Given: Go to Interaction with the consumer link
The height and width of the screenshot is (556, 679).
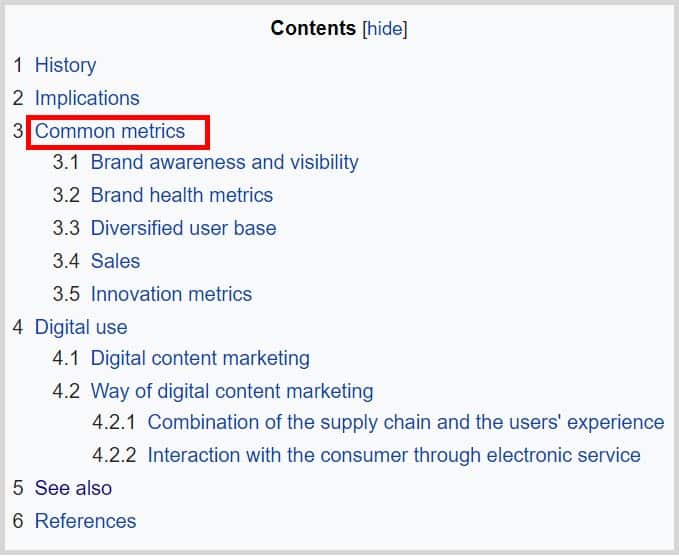Looking at the screenshot, I should click(x=394, y=455).
